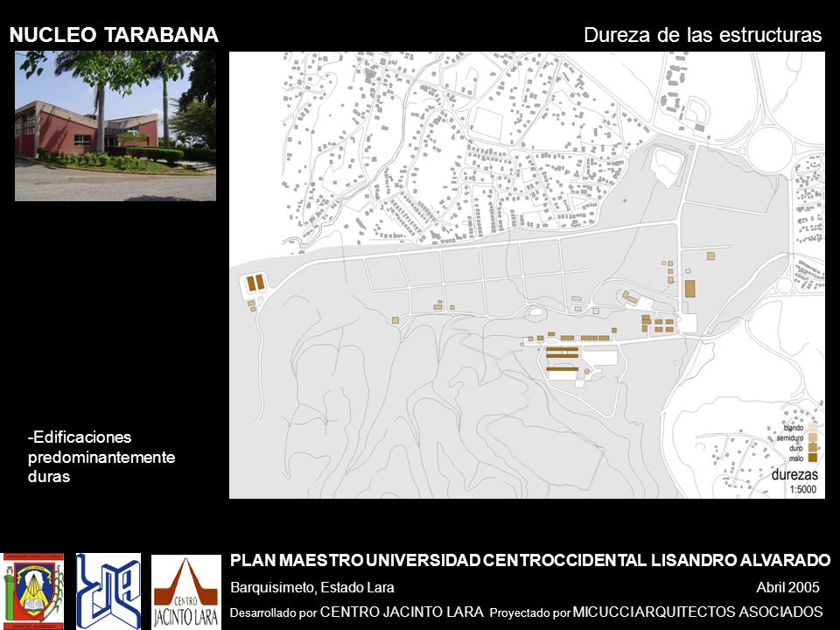840x630 pixels.
Task: Select the 'Dureza de las estructuras' heading
Action: [703, 35]
